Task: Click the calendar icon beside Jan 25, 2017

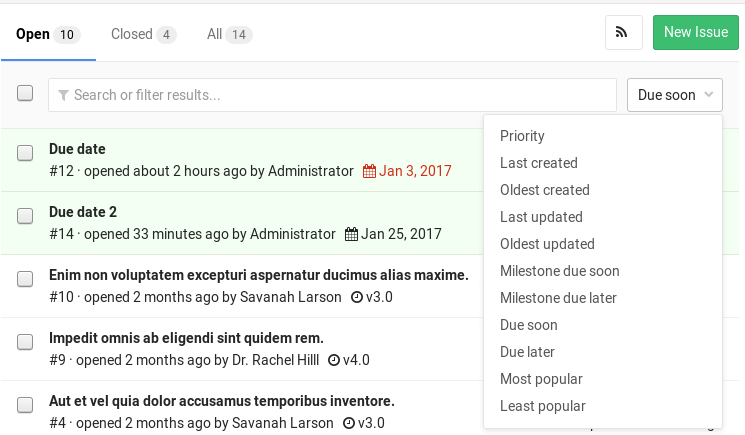Action: pyautogui.click(x=351, y=234)
